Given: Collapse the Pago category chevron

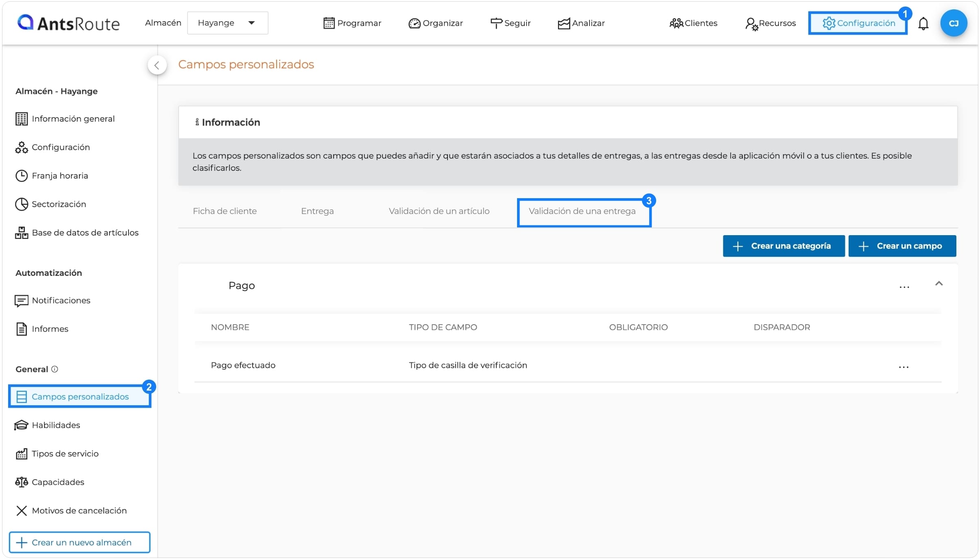Looking at the screenshot, I should [939, 284].
